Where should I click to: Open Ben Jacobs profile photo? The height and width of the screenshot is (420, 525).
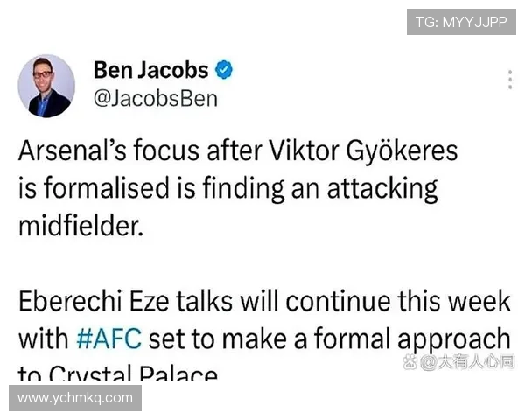pyautogui.click(x=46, y=86)
